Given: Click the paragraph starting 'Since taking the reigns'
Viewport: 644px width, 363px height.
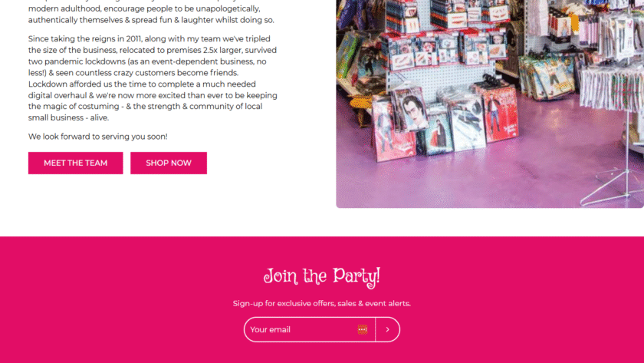Looking at the screenshot, I should tap(153, 78).
